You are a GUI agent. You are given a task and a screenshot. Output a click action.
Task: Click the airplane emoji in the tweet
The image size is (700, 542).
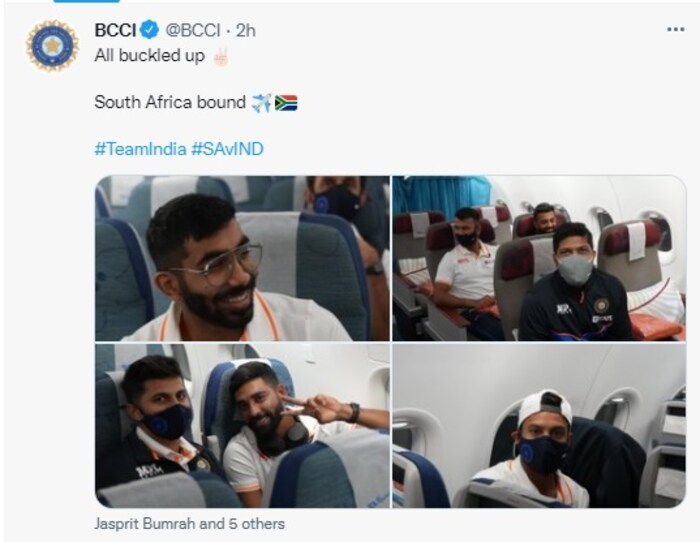pyautogui.click(x=262, y=102)
